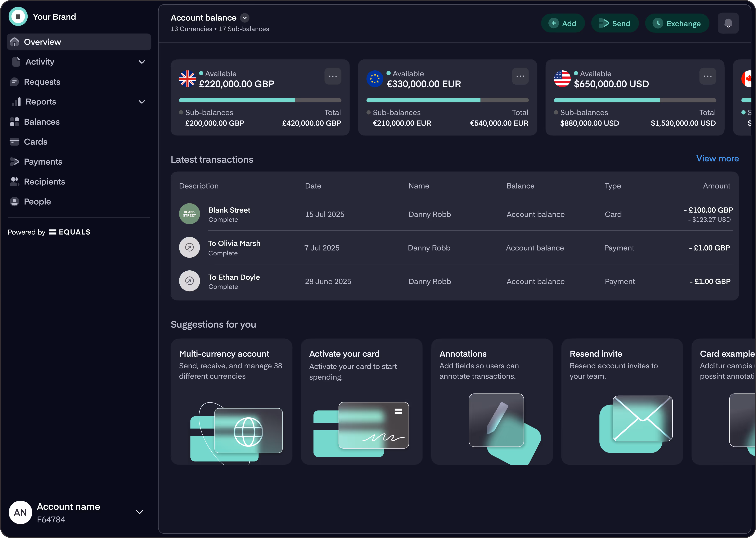Viewport: 756px width, 538px height.
Task: Click the View more transactions link
Action: tap(717, 159)
